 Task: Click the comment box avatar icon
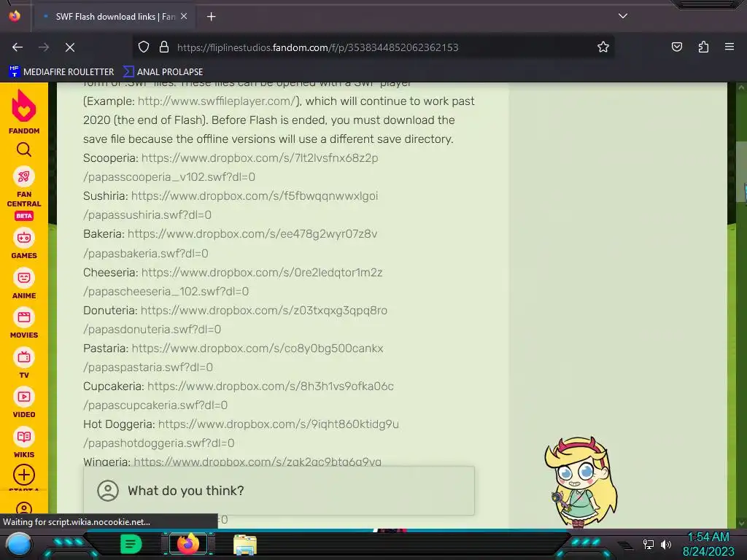click(108, 491)
